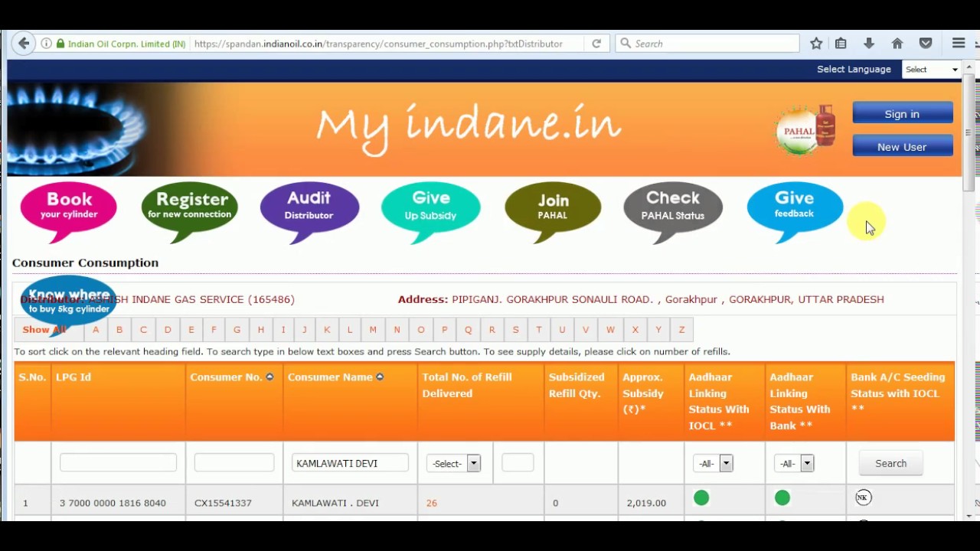This screenshot has height=551, width=980.
Task: Open Audit Distributor bubble
Action: [x=309, y=212]
